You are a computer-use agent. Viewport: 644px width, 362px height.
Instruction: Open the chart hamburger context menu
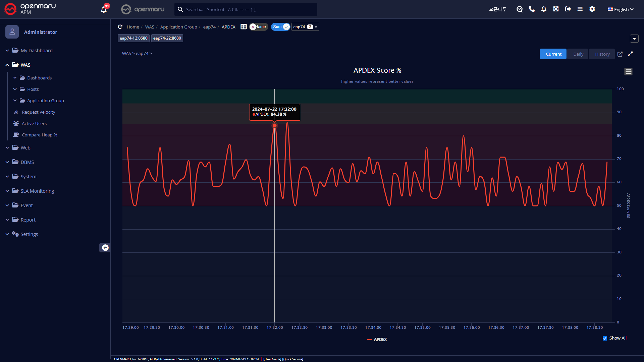pyautogui.click(x=628, y=71)
